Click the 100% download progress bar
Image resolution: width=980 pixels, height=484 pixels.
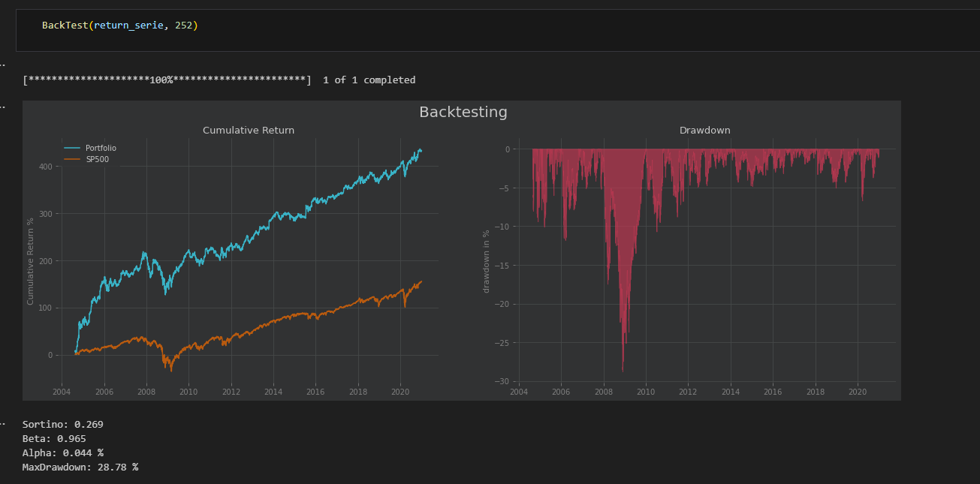167,80
